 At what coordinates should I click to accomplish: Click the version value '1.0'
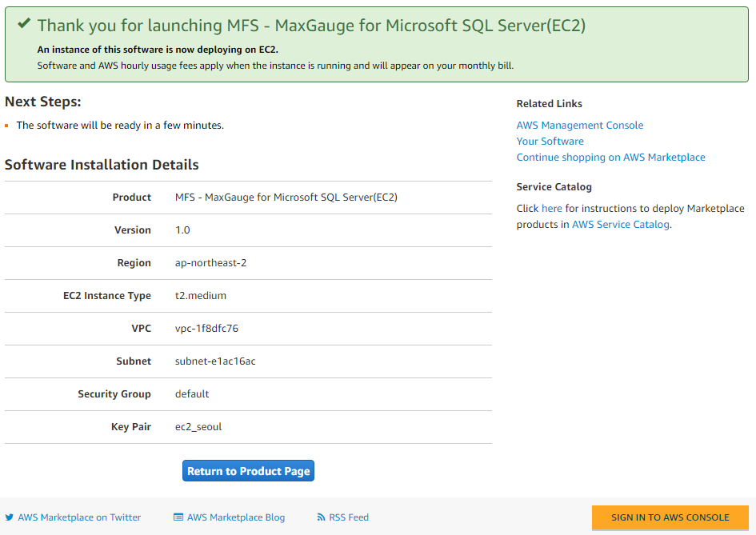pos(182,230)
